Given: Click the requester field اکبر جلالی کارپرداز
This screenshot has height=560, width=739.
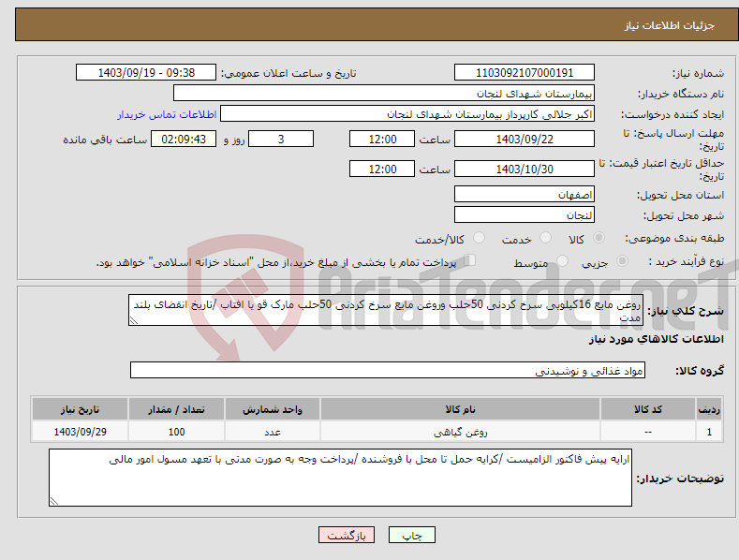Looking at the screenshot, I should click(407, 113).
